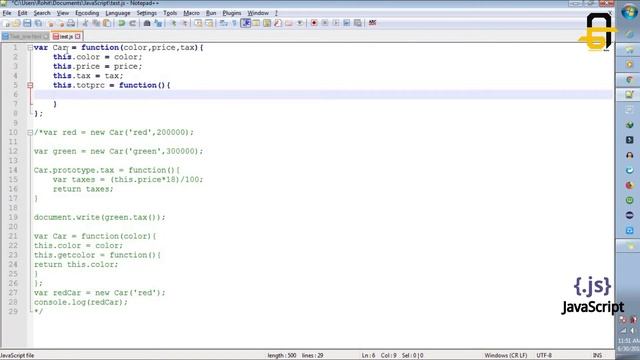The image size is (640, 360).
Task: Click the Replace toolbar icon
Action: (x=158, y=23)
